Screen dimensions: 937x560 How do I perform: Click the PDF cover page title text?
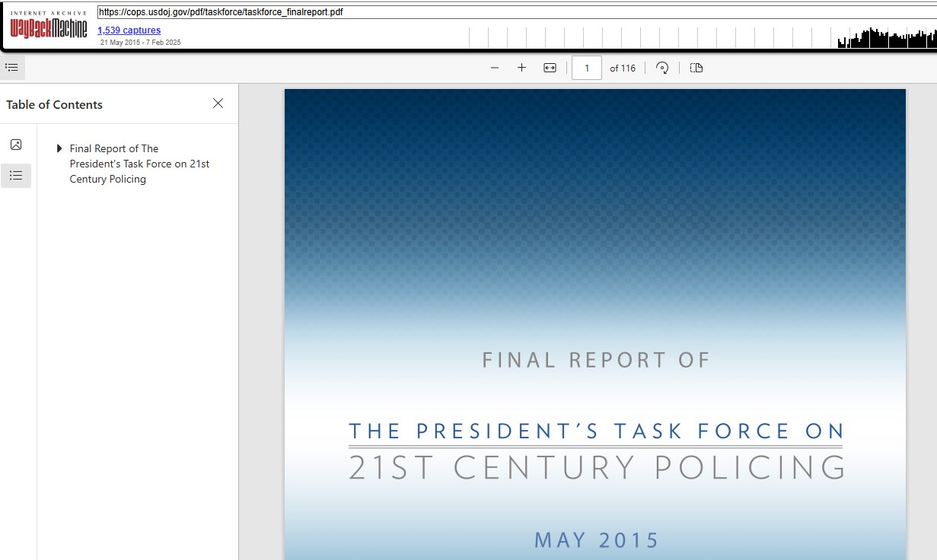596,449
